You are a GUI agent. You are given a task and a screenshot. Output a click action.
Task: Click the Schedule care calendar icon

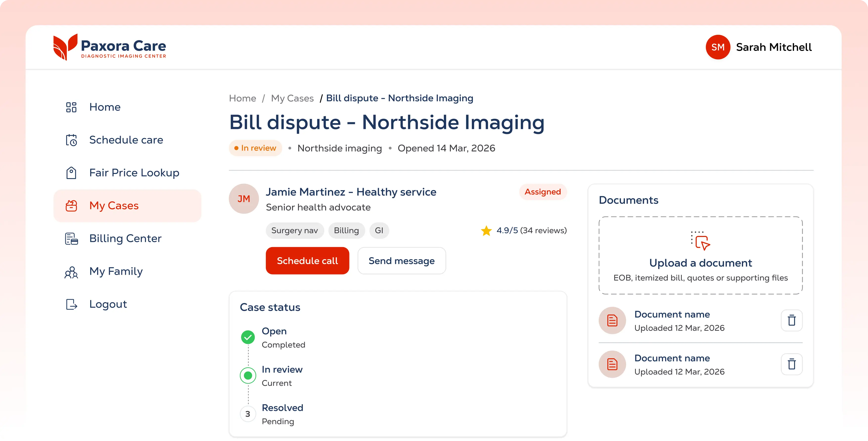point(71,140)
